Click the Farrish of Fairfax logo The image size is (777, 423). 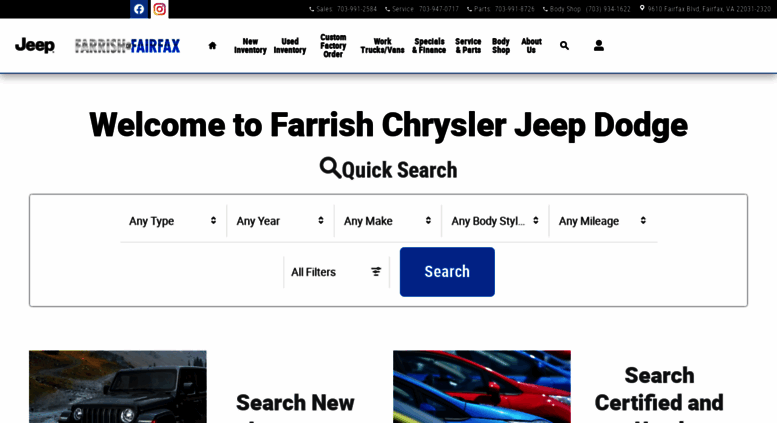(x=127, y=46)
